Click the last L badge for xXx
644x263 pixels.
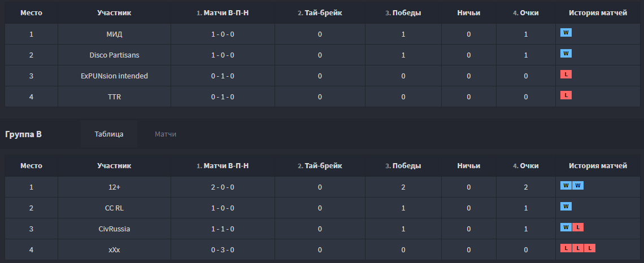(x=589, y=248)
